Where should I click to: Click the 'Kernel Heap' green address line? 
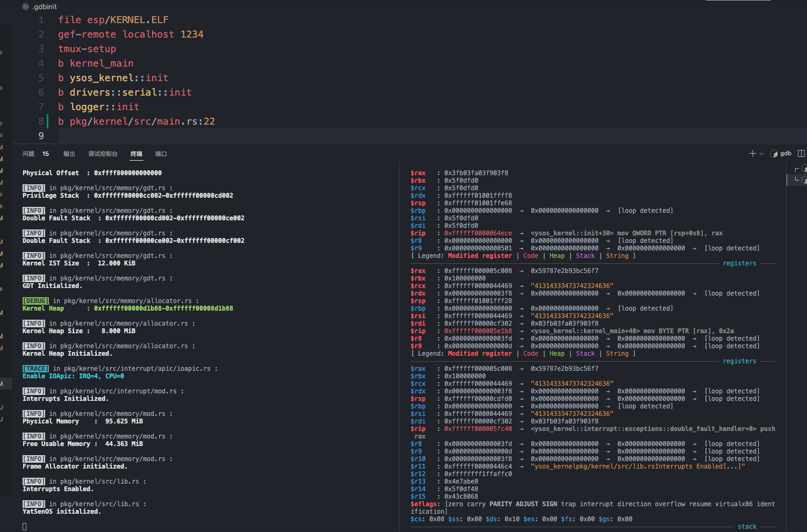(128, 308)
